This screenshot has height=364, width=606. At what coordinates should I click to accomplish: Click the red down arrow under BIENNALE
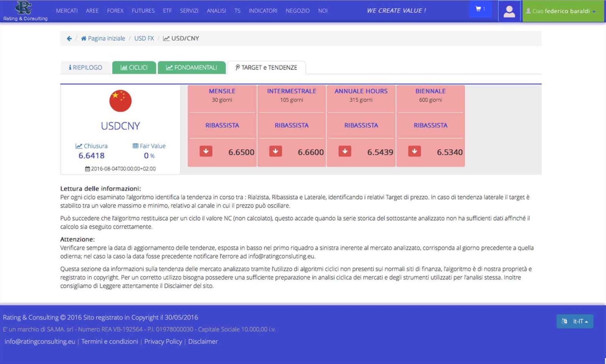point(414,151)
